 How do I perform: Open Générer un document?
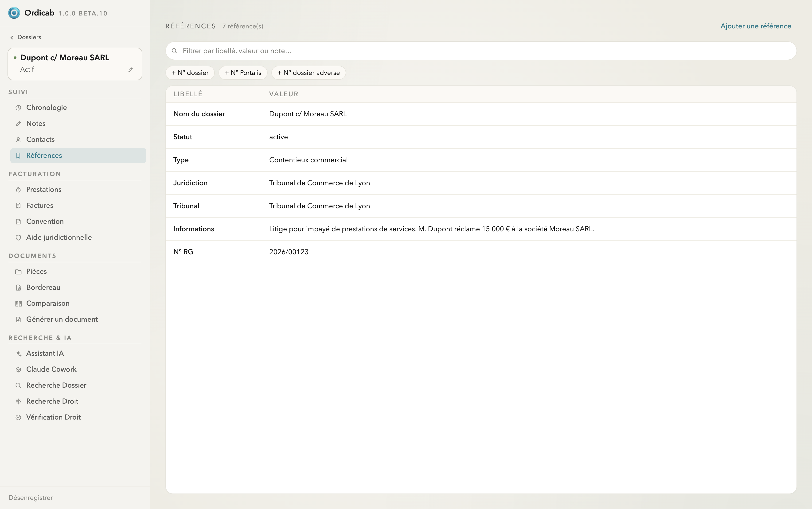pyautogui.click(x=78, y=319)
